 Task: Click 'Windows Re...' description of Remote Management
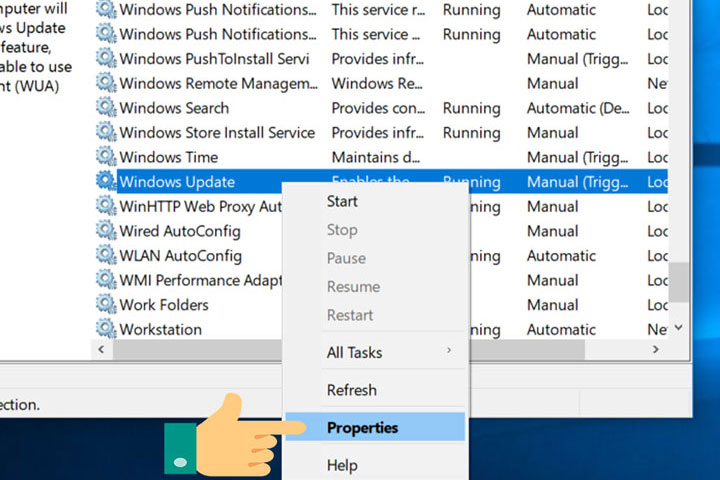tap(377, 84)
